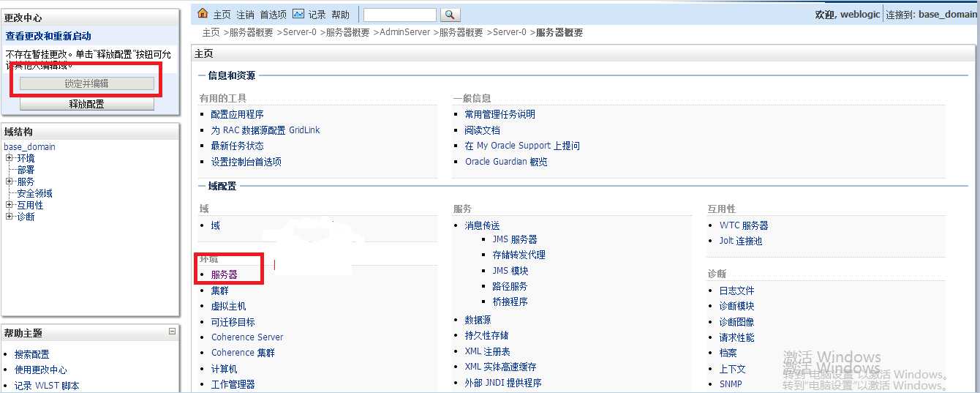The height and width of the screenshot is (393, 980).
Task: Open Oracle Guardian 概览 link
Action: click(506, 162)
